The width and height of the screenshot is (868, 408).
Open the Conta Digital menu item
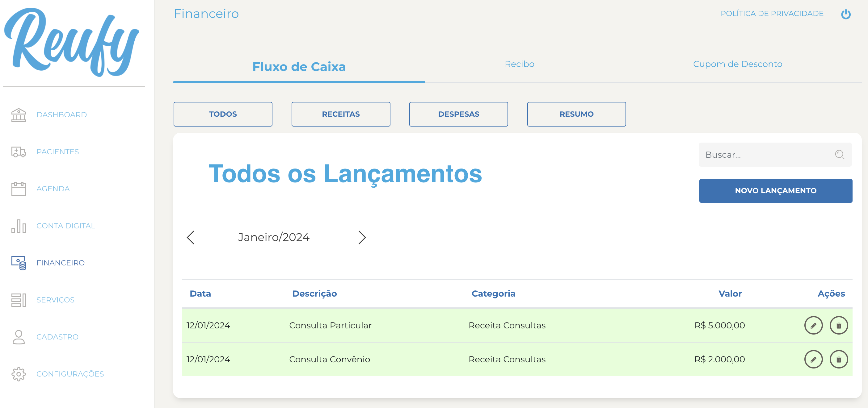click(x=66, y=226)
